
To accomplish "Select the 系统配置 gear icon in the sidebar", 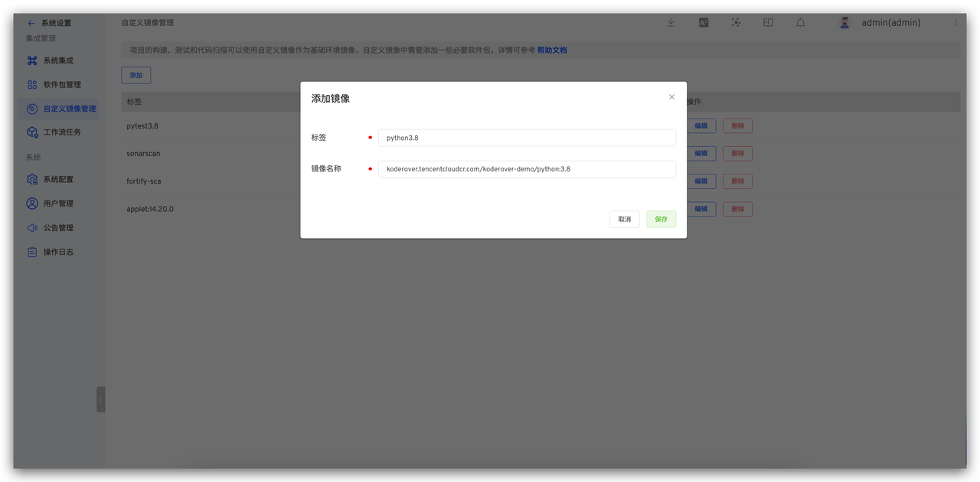I will (x=31, y=179).
